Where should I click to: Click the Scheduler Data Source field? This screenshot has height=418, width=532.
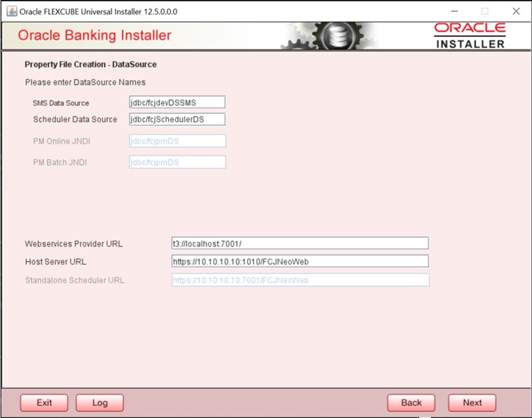pyautogui.click(x=177, y=119)
